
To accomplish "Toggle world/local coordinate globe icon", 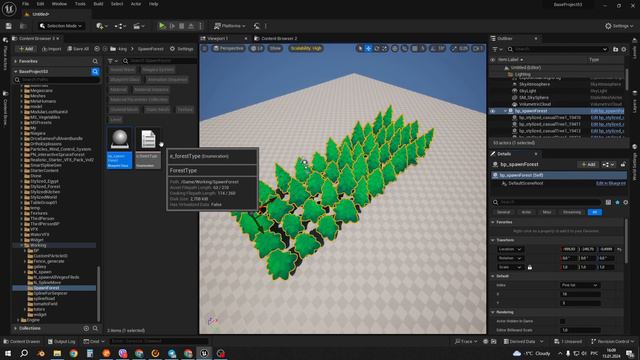I will [x=395, y=49].
